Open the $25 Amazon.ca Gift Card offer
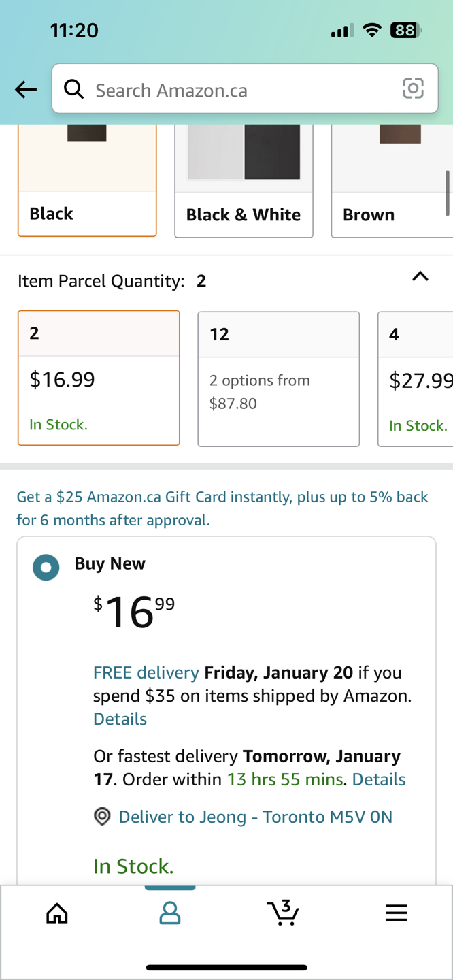 click(222, 508)
